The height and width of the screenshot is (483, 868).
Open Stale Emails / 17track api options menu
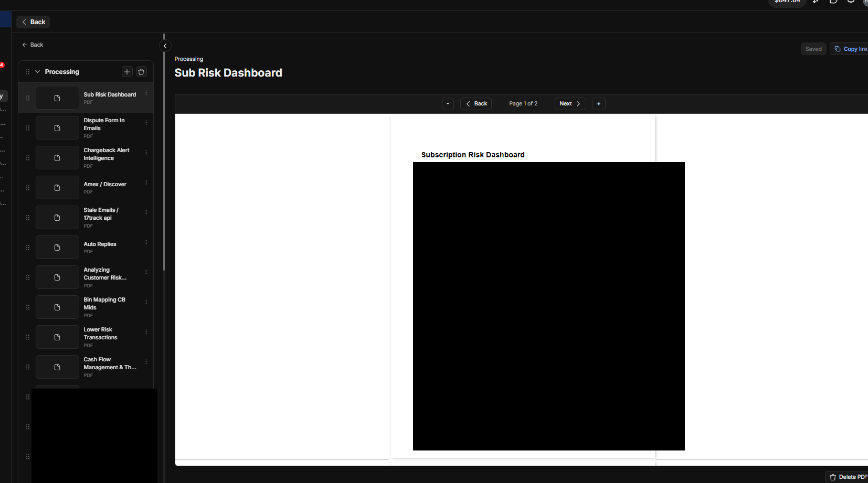146,212
